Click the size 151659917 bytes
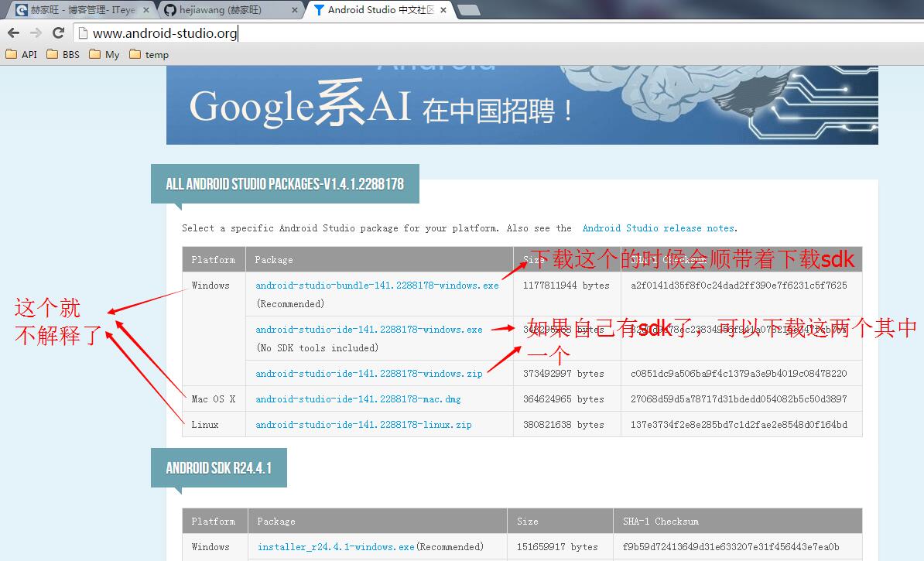Image resolution: width=924 pixels, height=561 pixels. point(557,547)
